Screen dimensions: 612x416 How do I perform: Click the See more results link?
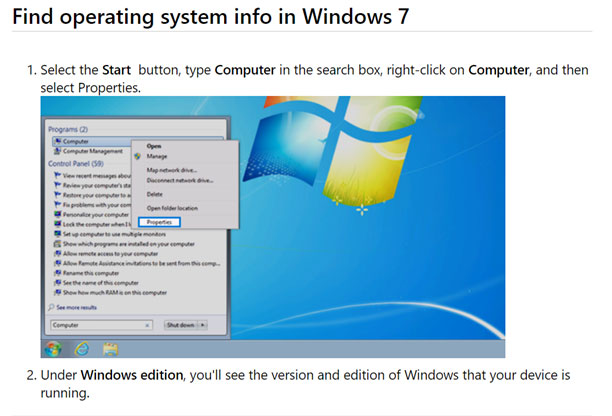click(x=73, y=308)
